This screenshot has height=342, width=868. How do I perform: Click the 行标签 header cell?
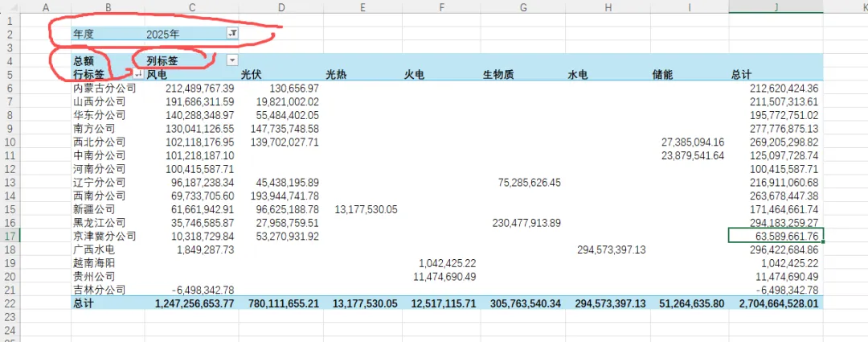coord(88,74)
